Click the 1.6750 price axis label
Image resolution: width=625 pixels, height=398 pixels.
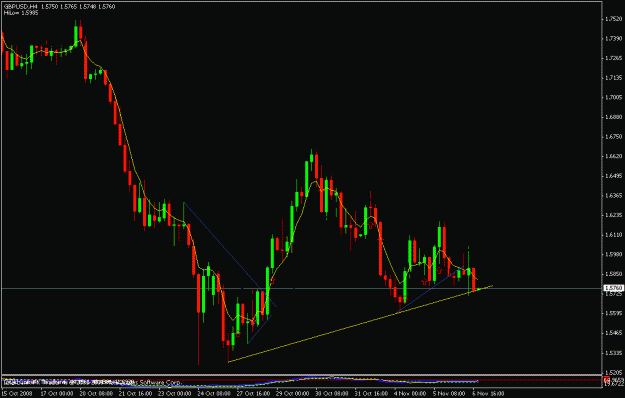614,137
